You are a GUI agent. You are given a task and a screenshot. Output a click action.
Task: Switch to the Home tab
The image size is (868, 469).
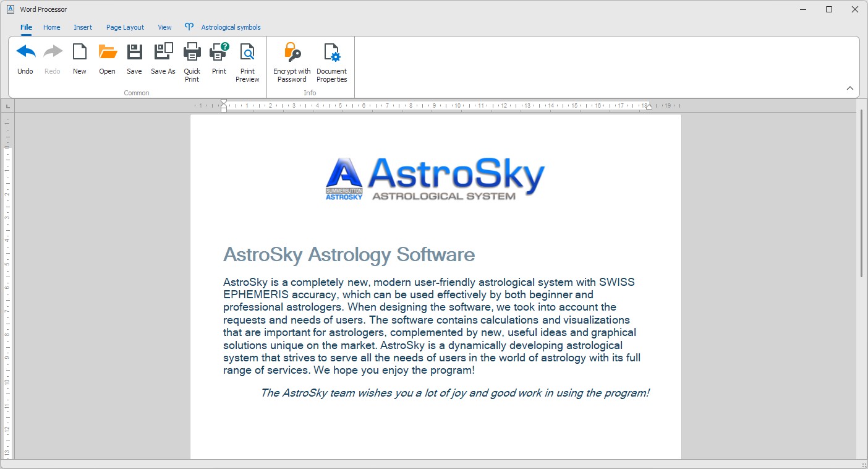click(52, 27)
